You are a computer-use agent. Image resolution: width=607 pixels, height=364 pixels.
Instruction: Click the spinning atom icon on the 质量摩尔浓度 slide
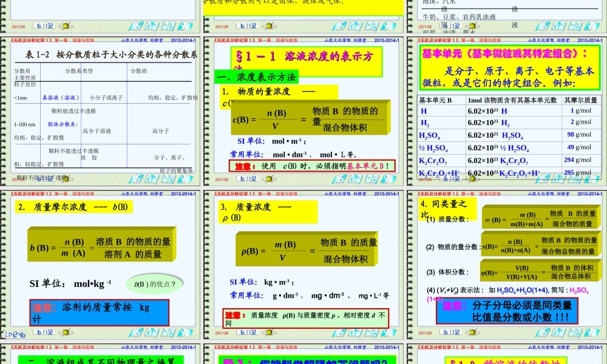click(x=66, y=332)
